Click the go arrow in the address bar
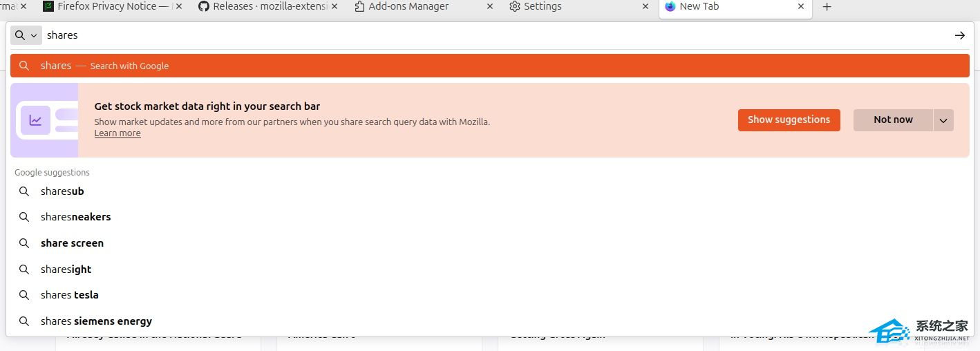The height and width of the screenshot is (351, 980). (x=959, y=35)
